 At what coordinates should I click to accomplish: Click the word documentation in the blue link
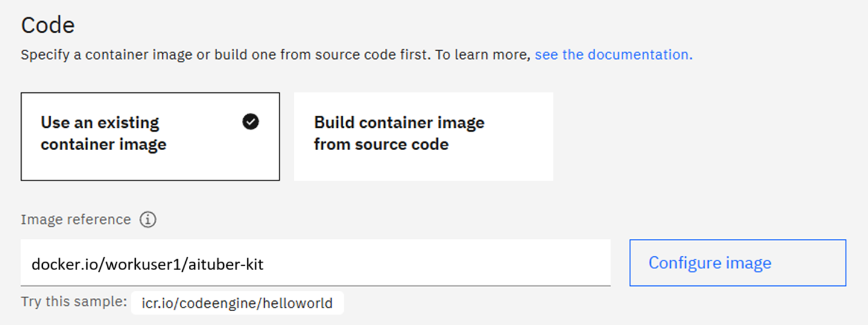pos(639,55)
